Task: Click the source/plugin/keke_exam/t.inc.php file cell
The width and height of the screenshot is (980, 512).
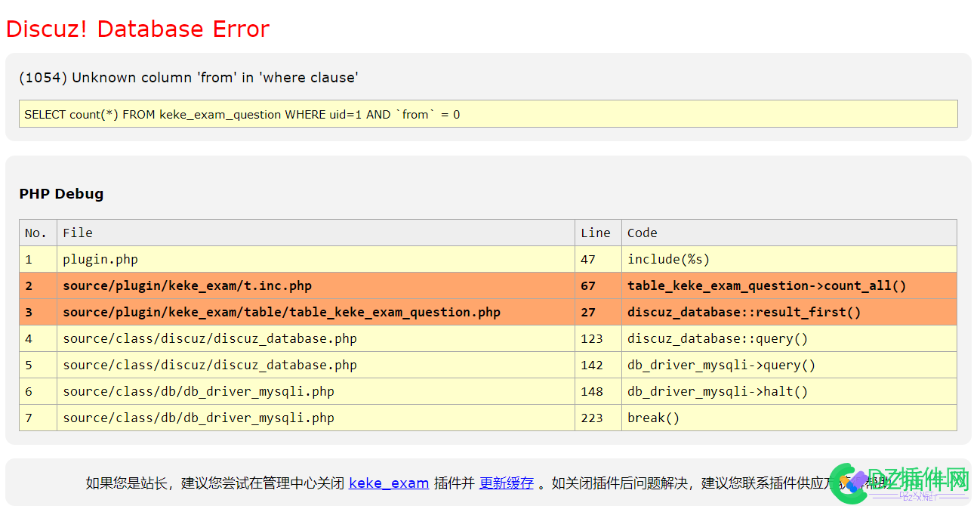Action: coord(316,285)
